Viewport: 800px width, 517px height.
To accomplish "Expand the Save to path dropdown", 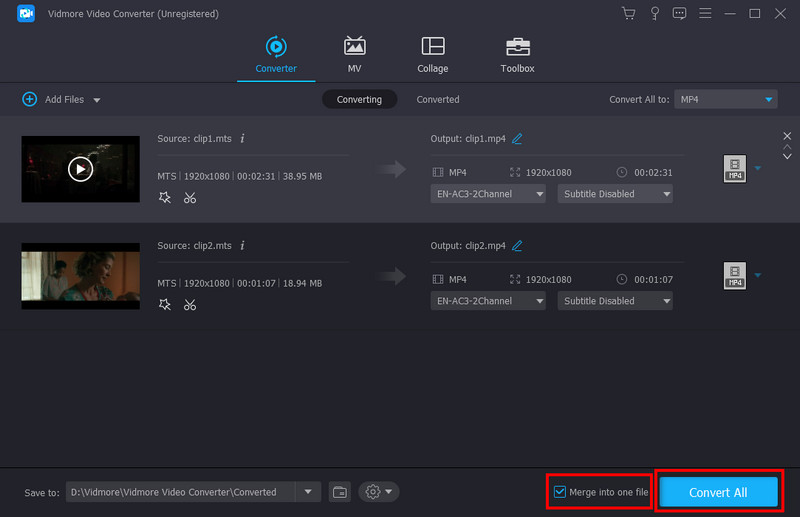I will point(308,492).
